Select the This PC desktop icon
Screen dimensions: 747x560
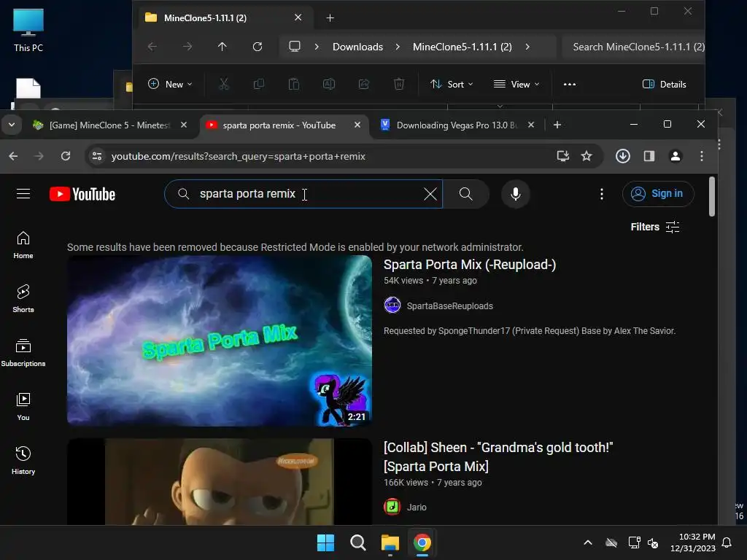click(x=28, y=30)
